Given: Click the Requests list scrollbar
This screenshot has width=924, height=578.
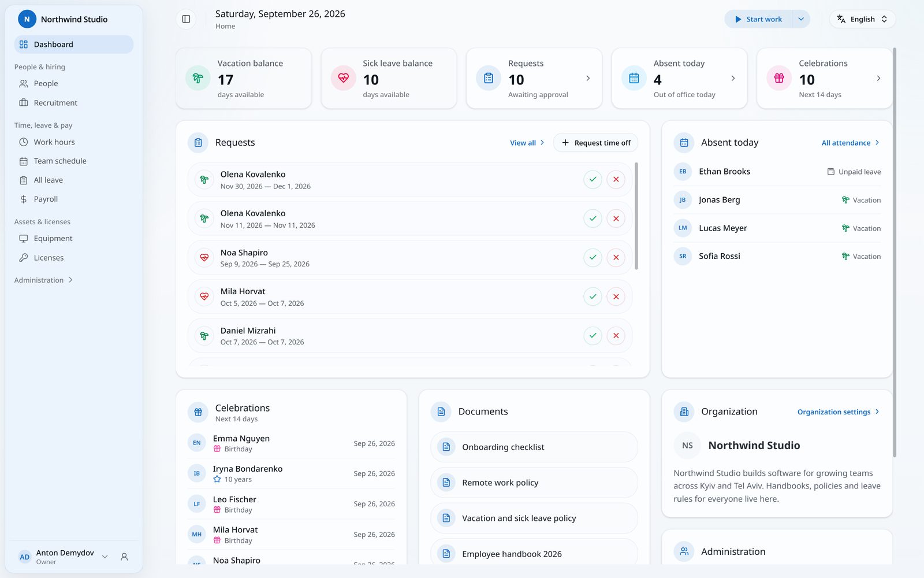Looking at the screenshot, I should coord(636,216).
